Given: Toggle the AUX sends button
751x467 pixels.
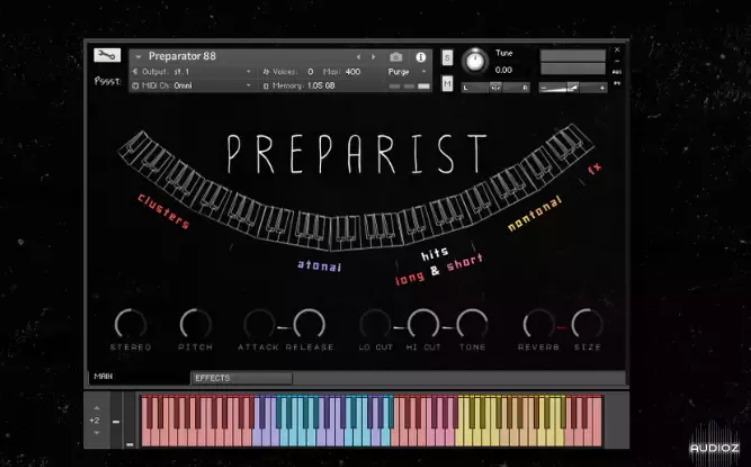Looking at the screenshot, I should tap(617, 72).
